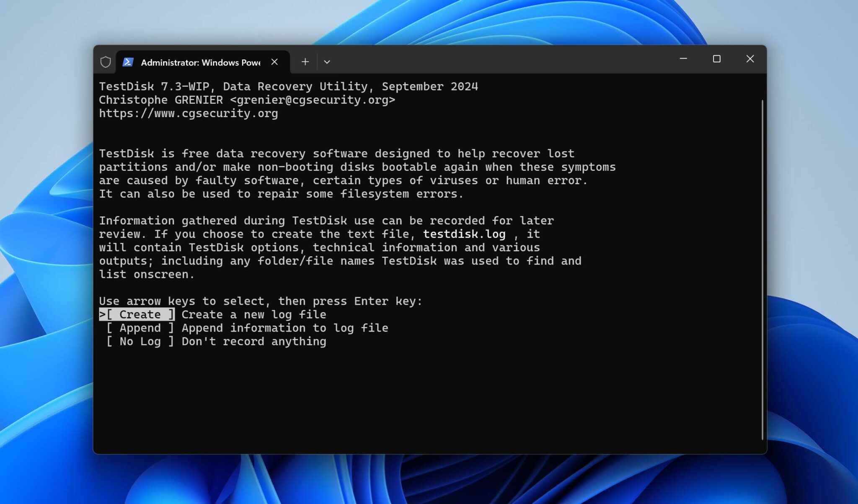858x504 pixels.
Task: Close the Administrator PowerShell tab
Action: click(x=275, y=62)
